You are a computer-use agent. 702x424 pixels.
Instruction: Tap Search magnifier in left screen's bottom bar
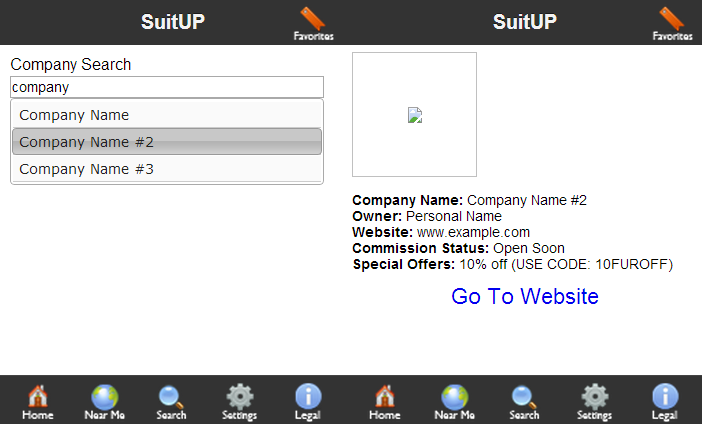[x=171, y=403]
